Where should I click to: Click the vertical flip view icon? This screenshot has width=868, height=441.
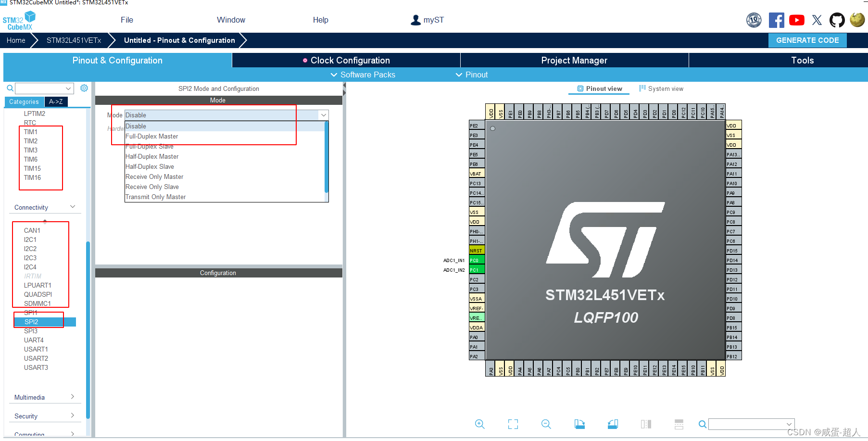point(646,424)
